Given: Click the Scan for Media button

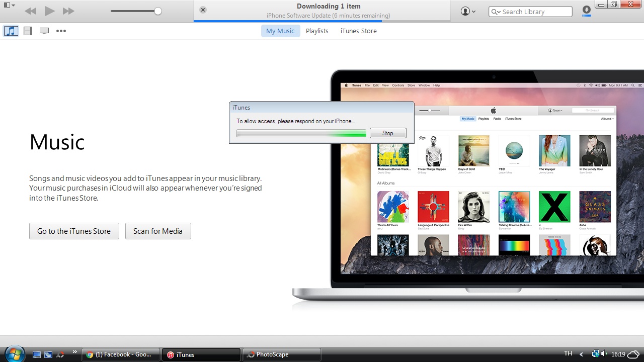Looking at the screenshot, I should point(158,231).
